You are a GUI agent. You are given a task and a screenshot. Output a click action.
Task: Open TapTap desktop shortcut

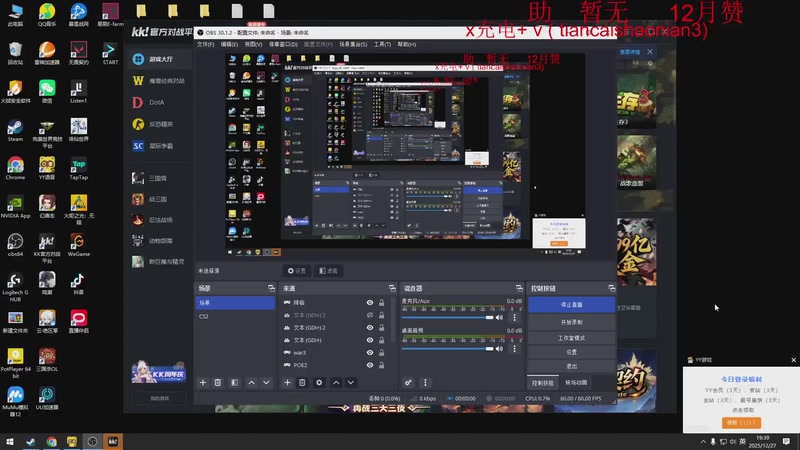click(79, 169)
